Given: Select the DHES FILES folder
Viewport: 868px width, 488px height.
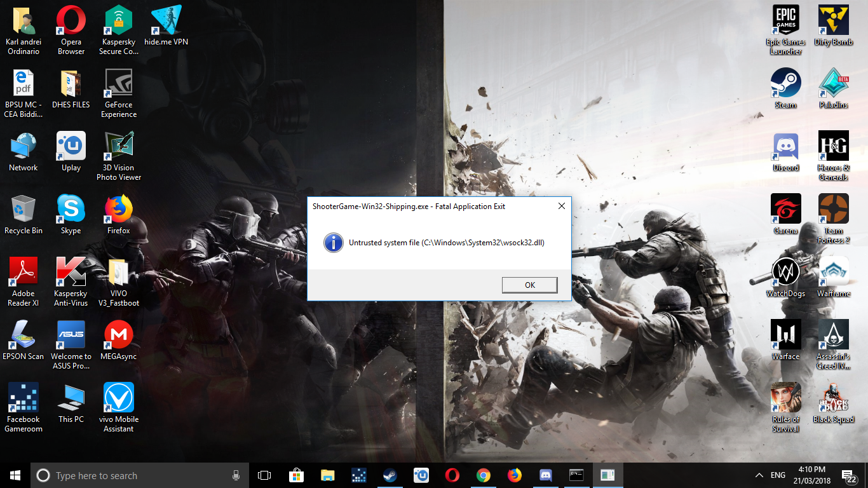Looking at the screenshot, I should (71, 89).
